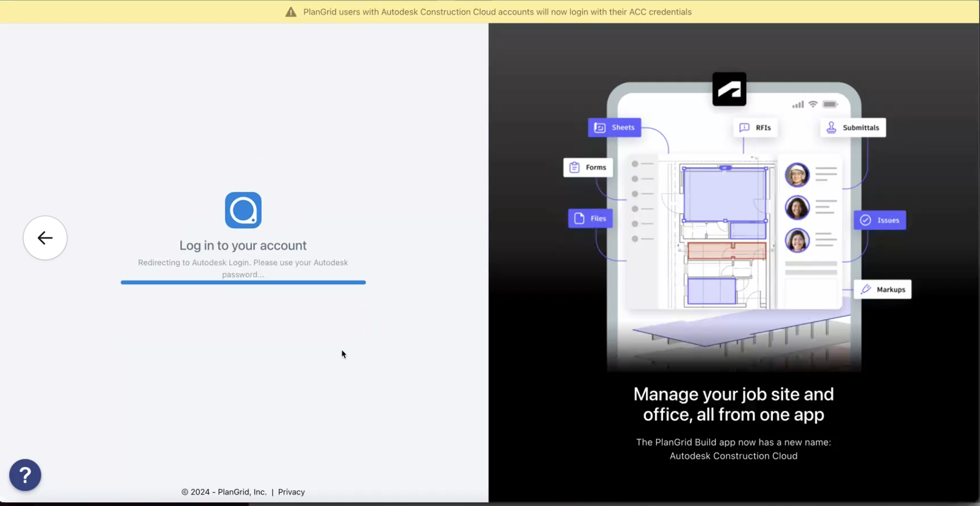Click the red highlighted room on floor plan
Screen dimensions: 980x506
tap(727, 251)
